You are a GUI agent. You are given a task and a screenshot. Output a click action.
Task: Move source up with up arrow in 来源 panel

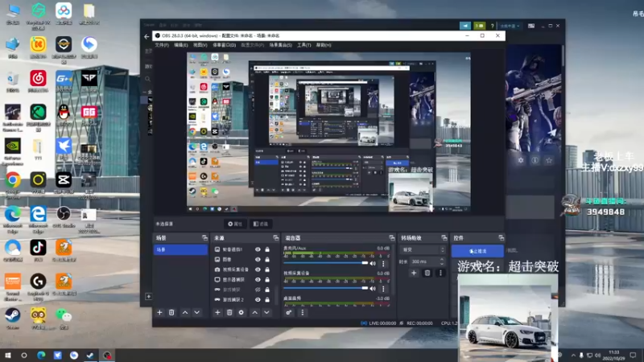pyautogui.click(x=255, y=313)
